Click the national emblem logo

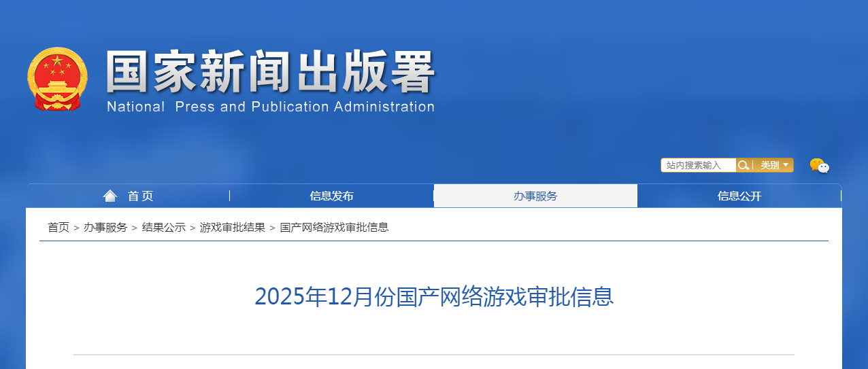pyautogui.click(x=58, y=79)
